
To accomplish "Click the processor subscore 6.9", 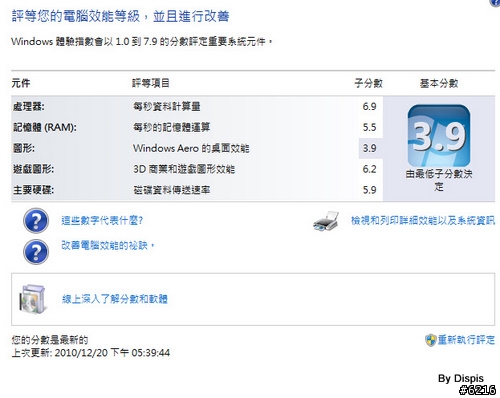I will (x=369, y=107).
